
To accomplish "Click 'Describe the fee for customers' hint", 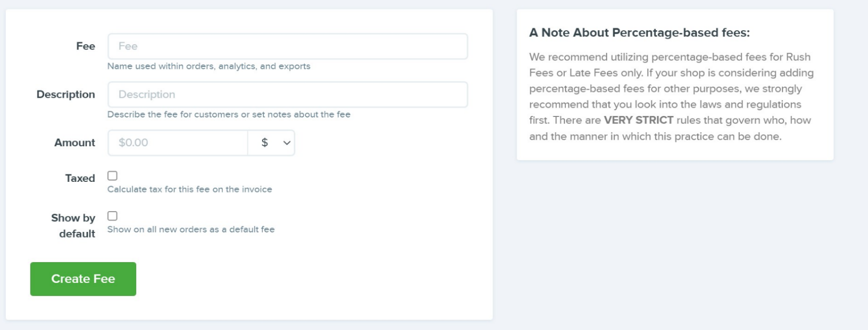I will [229, 114].
